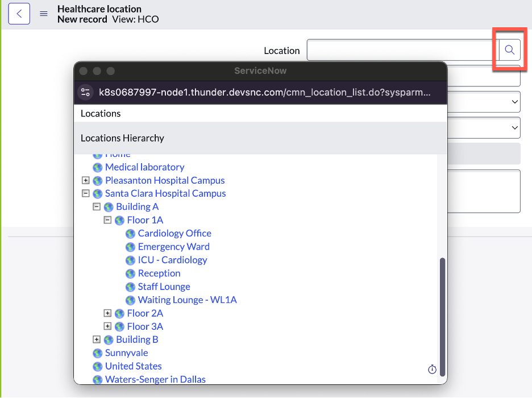Select Sunnyvale location

[x=127, y=353]
